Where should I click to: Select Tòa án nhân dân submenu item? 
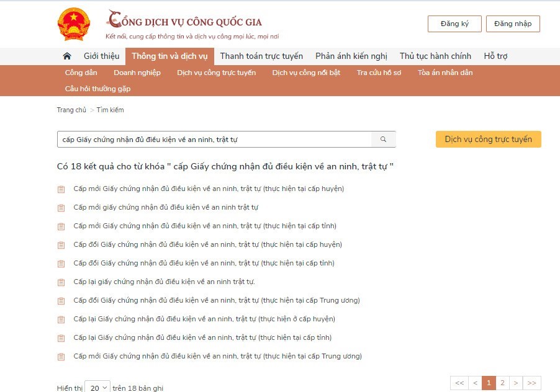445,73
